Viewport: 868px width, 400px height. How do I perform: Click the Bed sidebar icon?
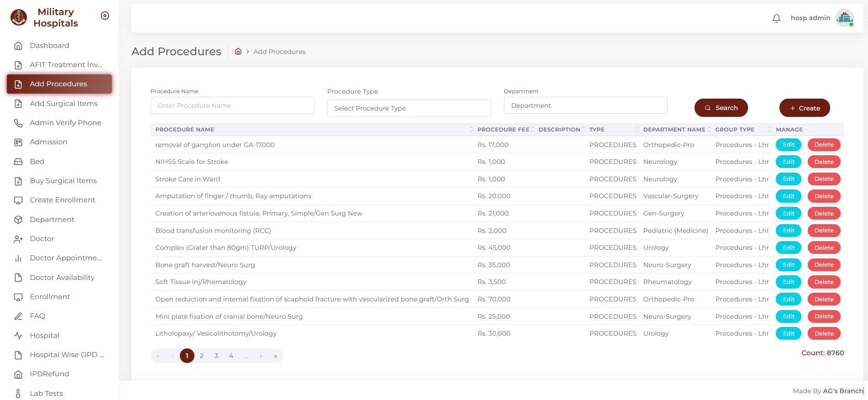pyautogui.click(x=18, y=162)
